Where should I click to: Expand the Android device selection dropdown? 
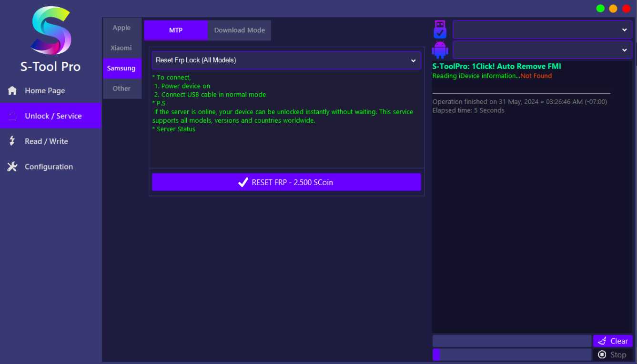542,49
